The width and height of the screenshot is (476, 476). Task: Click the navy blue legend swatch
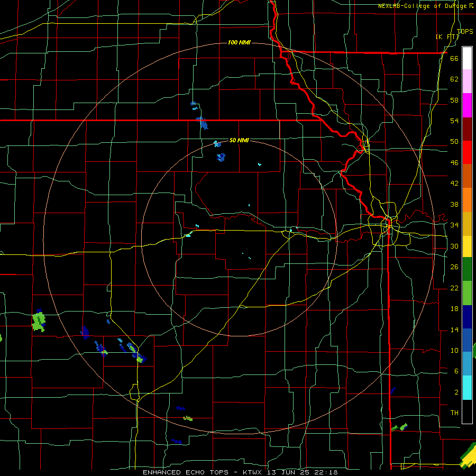467,317
